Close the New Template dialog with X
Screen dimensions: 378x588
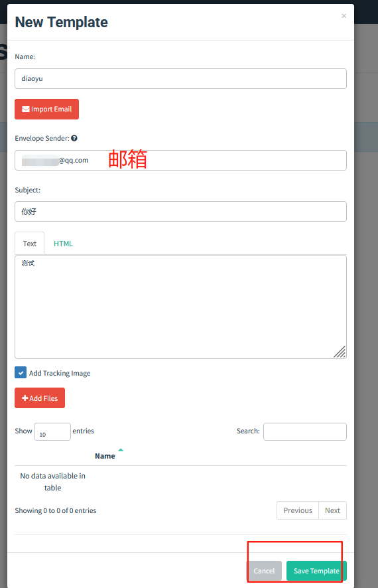344,16
